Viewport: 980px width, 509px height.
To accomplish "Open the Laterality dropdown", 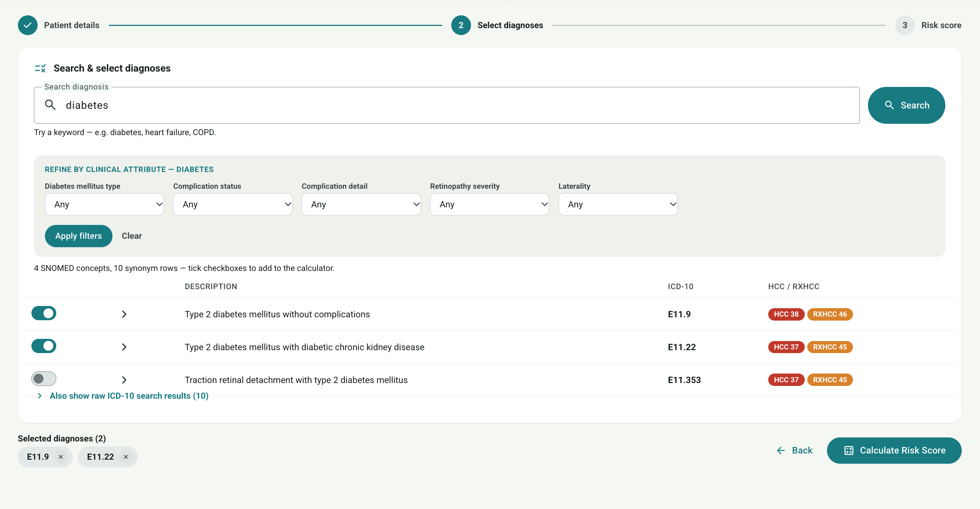I will click(x=618, y=204).
